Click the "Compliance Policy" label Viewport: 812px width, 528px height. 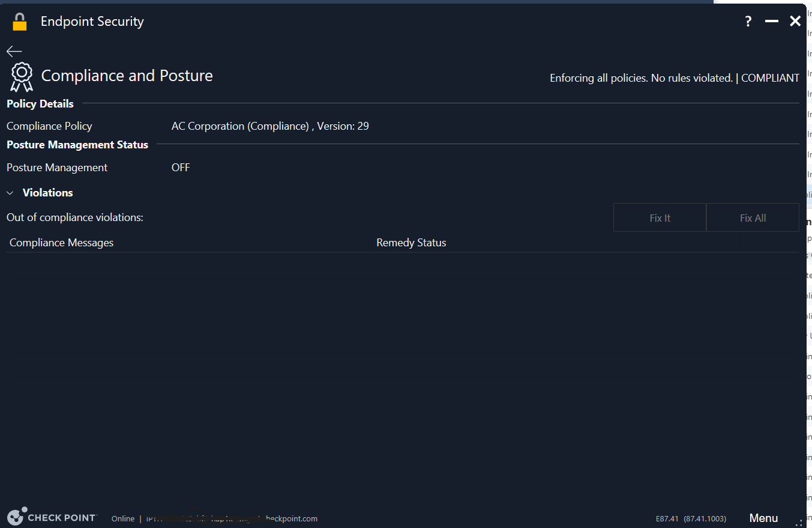[49, 126]
